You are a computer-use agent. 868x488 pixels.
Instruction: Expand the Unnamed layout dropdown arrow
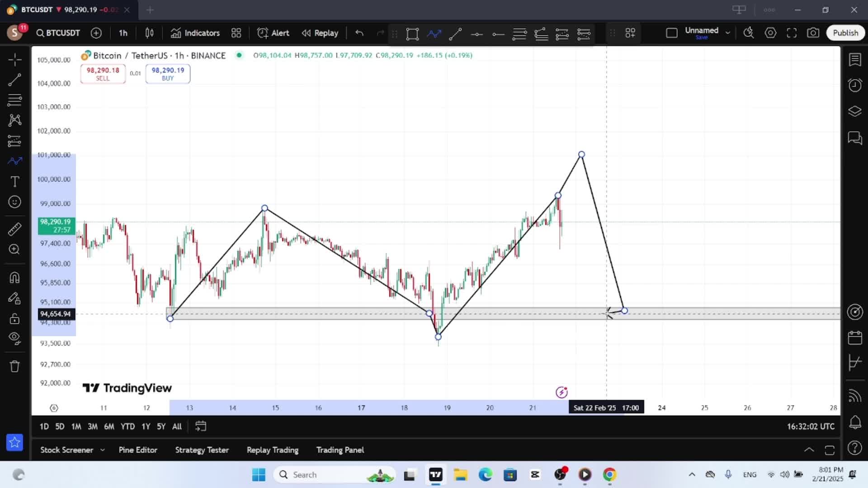click(x=727, y=33)
